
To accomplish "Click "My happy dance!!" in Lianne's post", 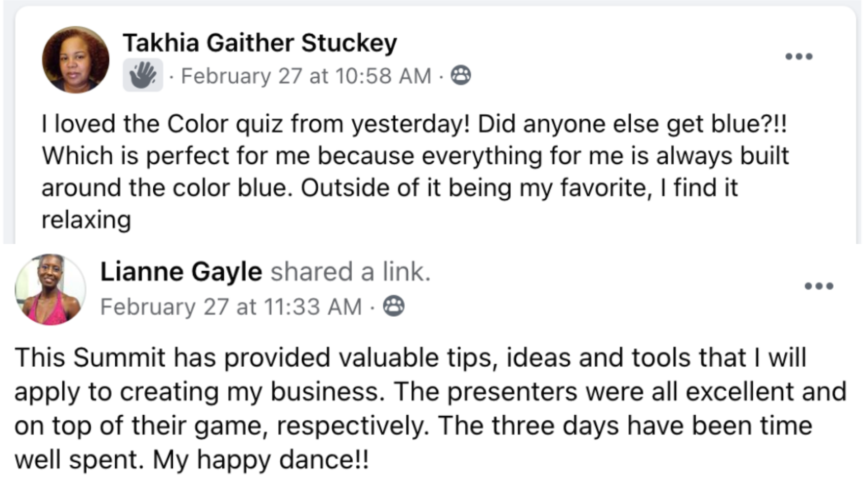I will (261, 460).
